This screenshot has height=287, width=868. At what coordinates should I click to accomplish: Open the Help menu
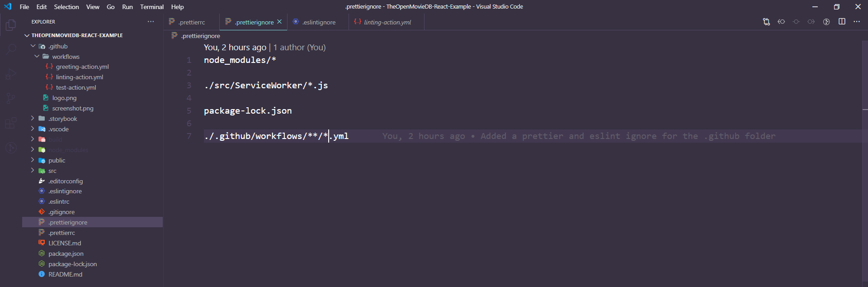(x=177, y=7)
